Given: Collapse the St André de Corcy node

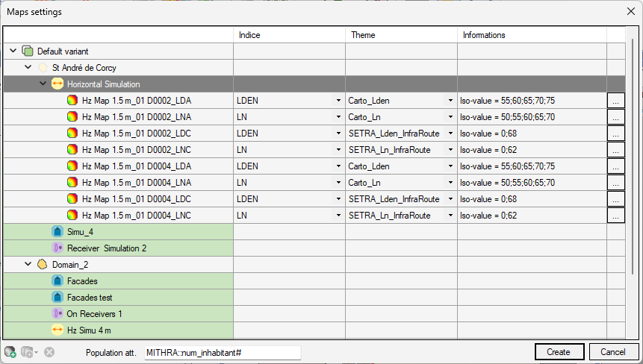Looking at the screenshot, I should [28, 67].
